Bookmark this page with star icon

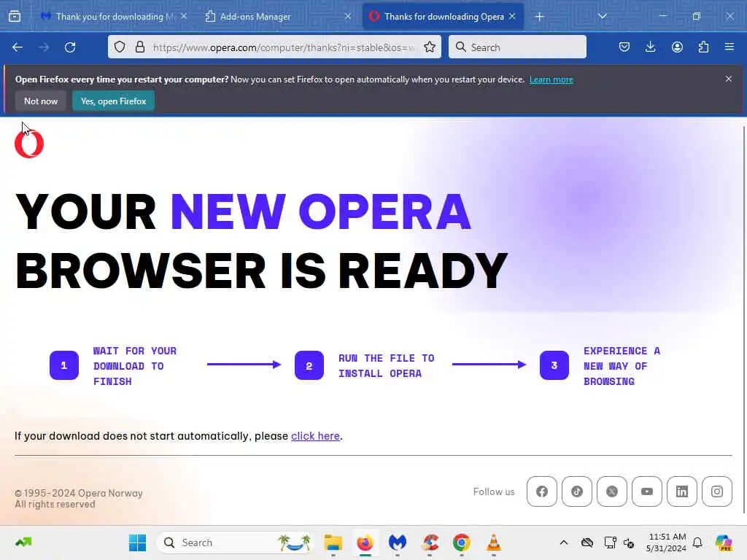coord(430,47)
